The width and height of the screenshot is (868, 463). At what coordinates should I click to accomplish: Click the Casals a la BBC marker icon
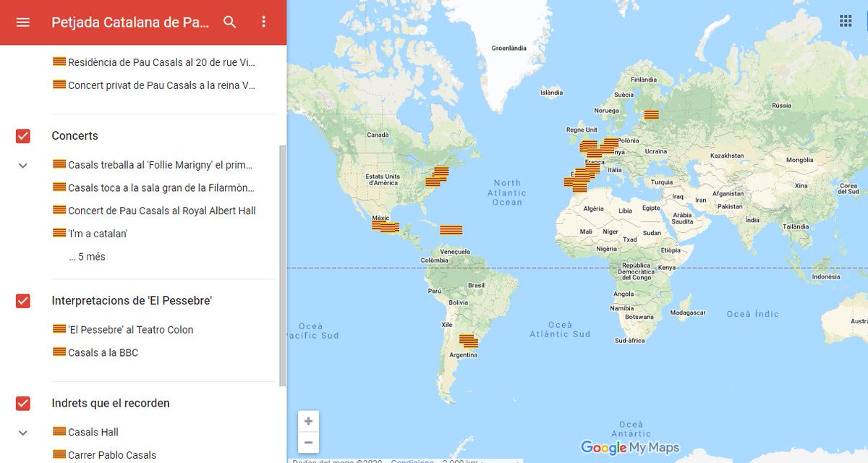(58, 352)
